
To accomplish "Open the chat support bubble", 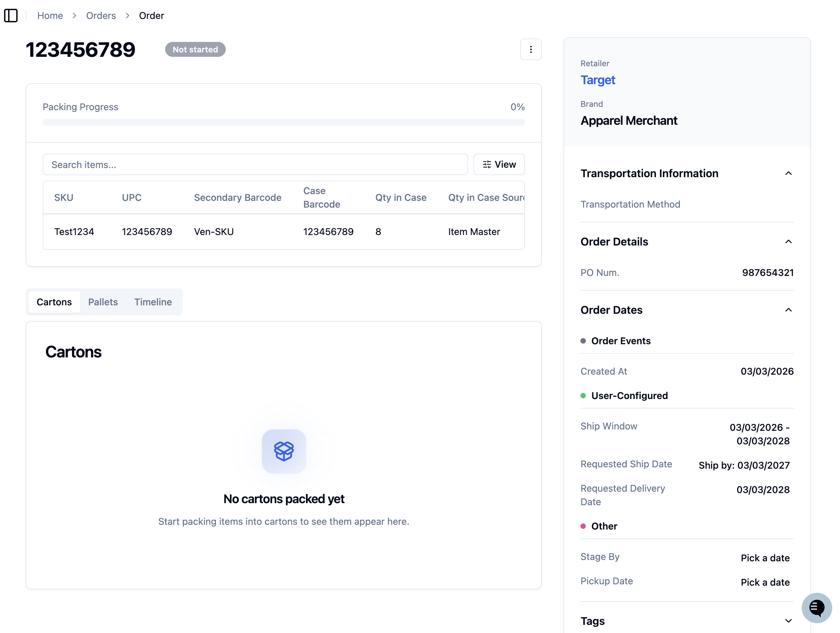I will tap(816, 608).
